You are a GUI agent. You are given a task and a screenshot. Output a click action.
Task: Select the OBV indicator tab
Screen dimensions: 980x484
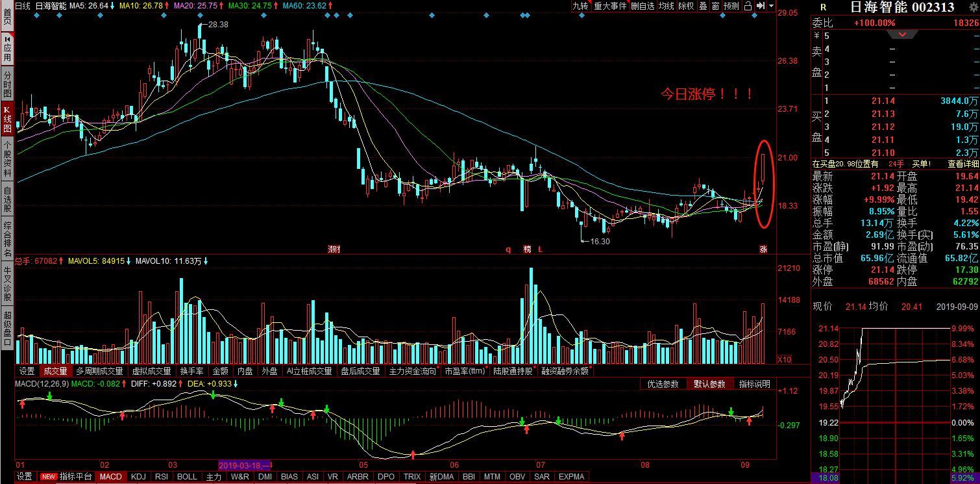click(x=517, y=477)
